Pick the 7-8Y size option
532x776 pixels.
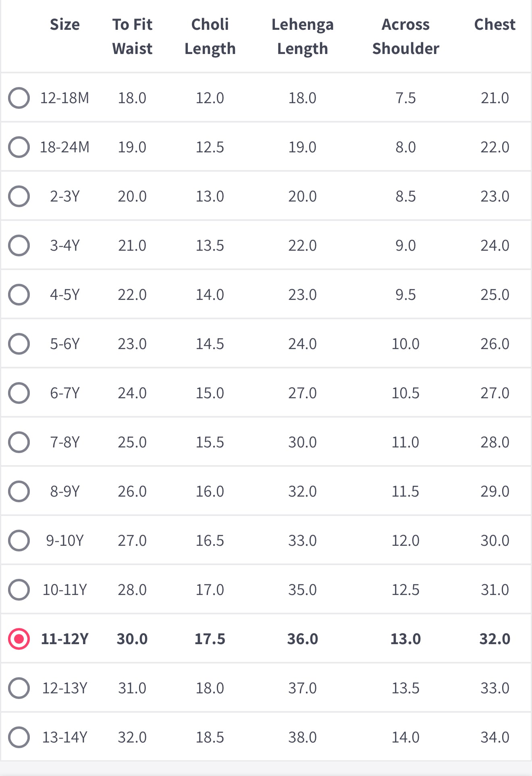pyautogui.click(x=19, y=442)
